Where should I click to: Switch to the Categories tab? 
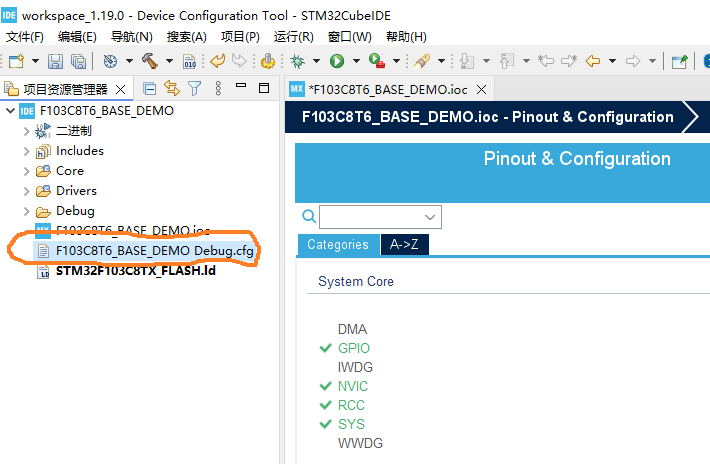(x=338, y=244)
